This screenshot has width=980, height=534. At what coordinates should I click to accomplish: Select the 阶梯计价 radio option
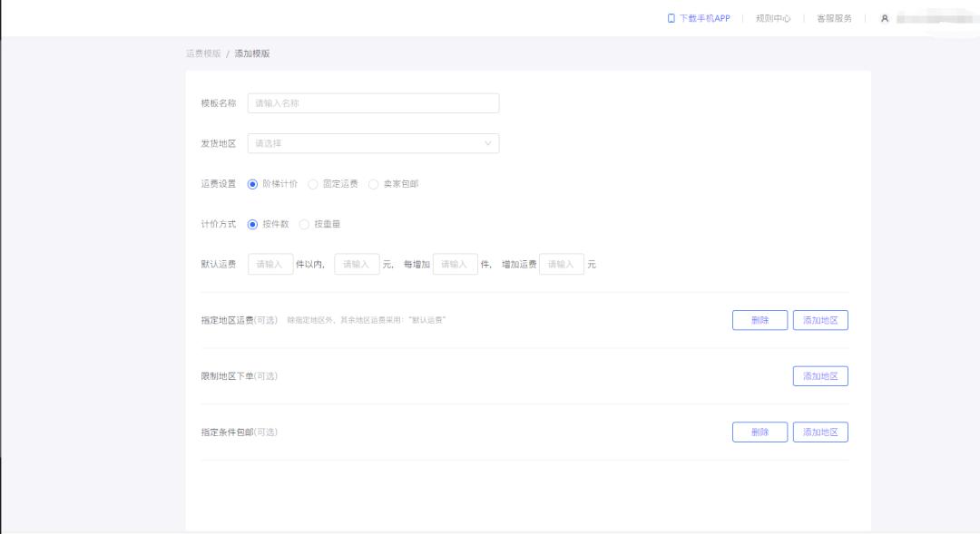point(253,184)
